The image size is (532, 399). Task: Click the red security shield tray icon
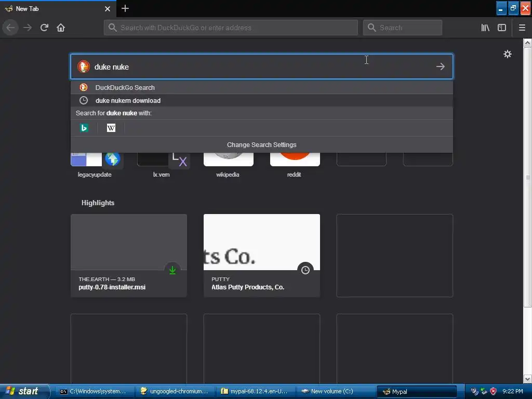(x=493, y=392)
